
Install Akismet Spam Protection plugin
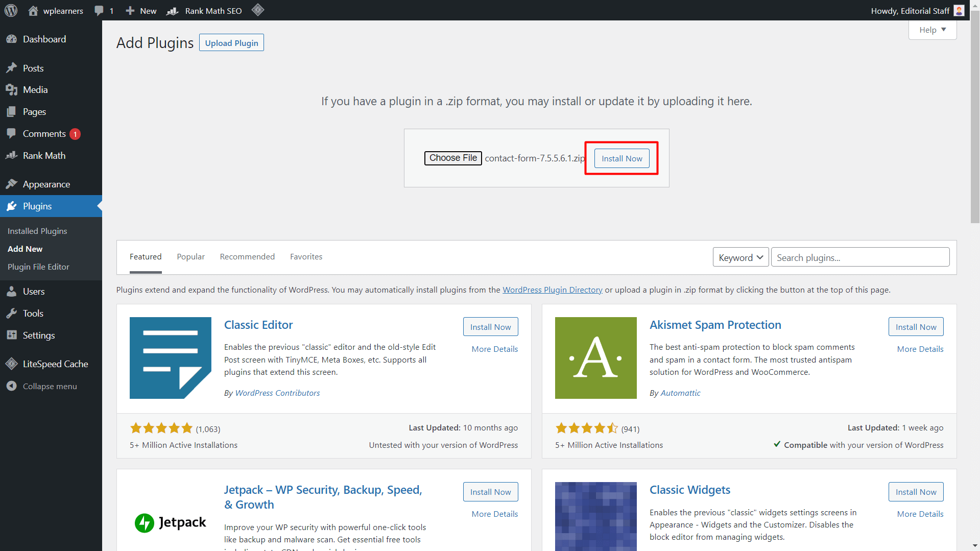(916, 327)
